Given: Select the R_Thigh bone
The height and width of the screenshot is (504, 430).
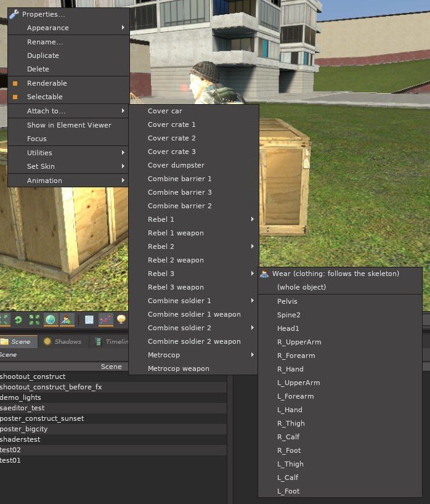Looking at the screenshot, I should pos(340,423).
